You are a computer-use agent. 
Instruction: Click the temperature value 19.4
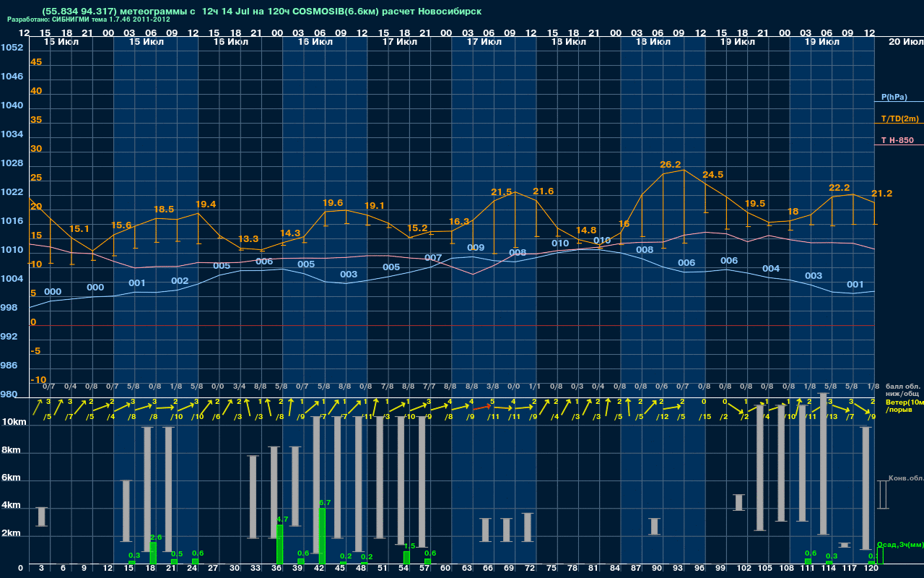pyautogui.click(x=206, y=204)
